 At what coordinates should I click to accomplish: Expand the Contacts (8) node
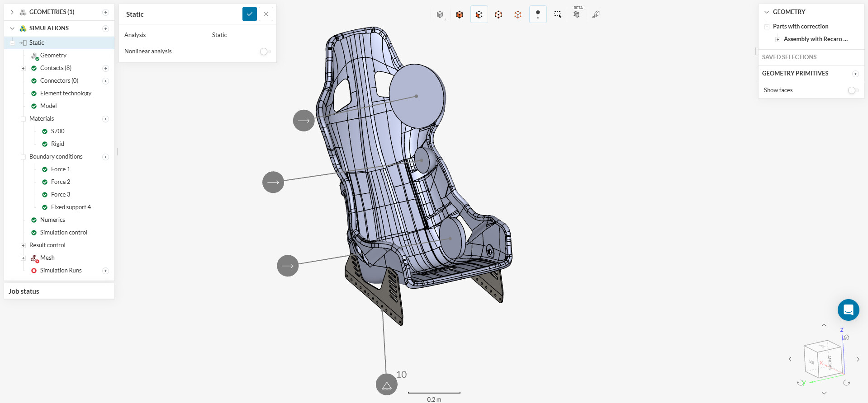(23, 68)
